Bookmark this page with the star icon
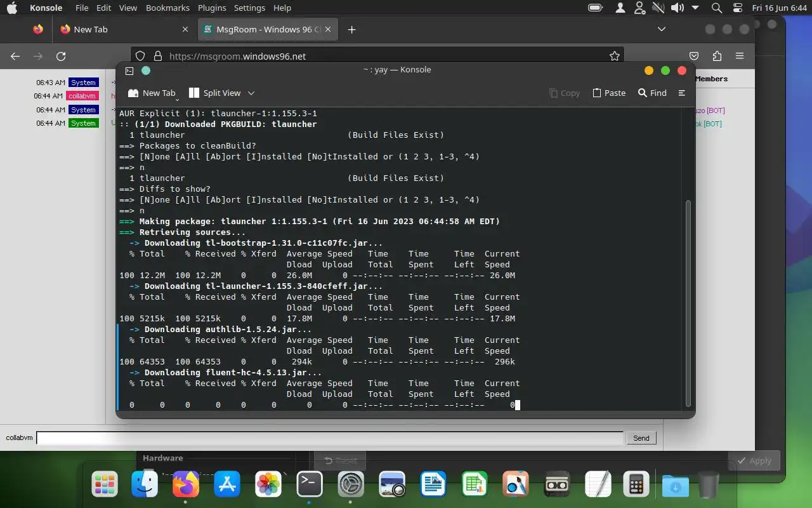This screenshot has height=508, width=812. point(614,56)
